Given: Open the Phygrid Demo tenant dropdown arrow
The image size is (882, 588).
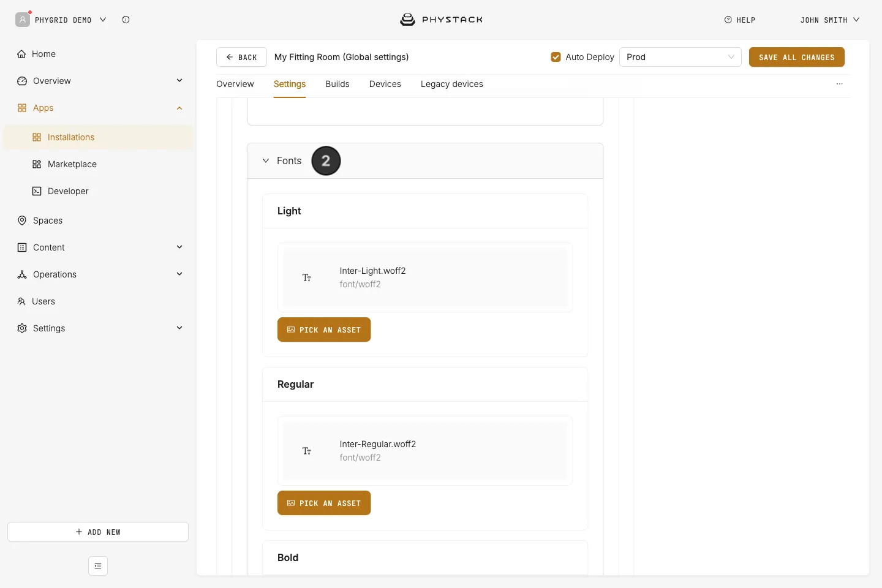Looking at the screenshot, I should pyautogui.click(x=103, y=20).
